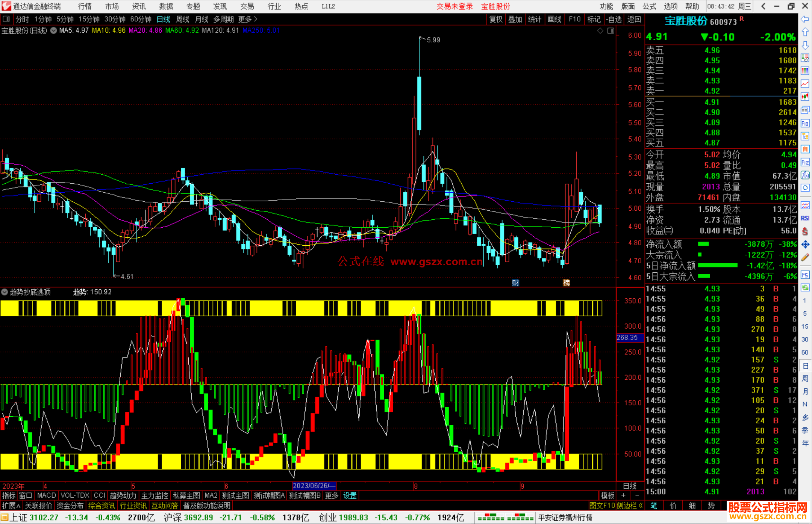The width and height of the screenshot is (812, 524).
Task: Open the 资讯 menu
Action: click(x=139, y=6)
